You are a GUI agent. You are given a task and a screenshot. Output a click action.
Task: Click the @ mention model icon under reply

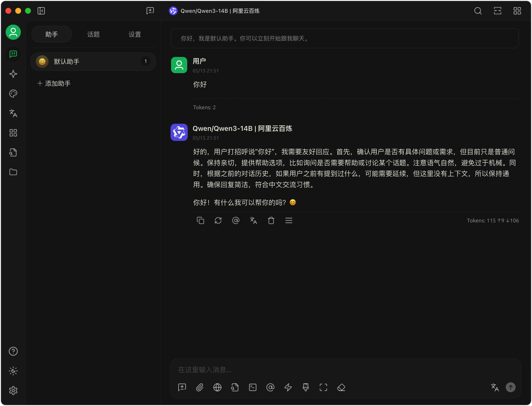[236, 220]
